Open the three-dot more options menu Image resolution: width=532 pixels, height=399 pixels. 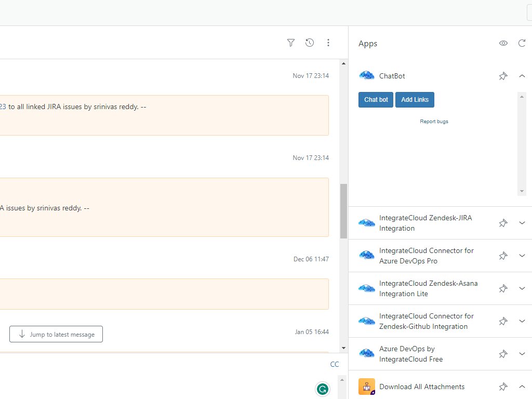coord(328,43)
